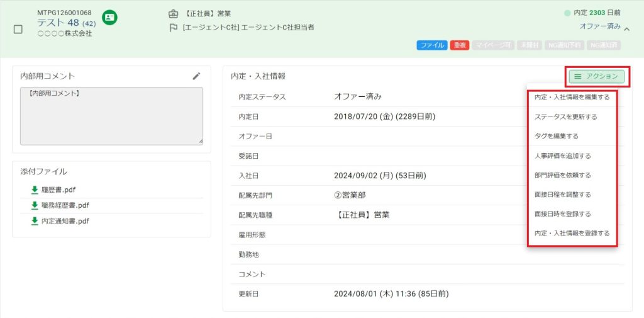Choose 面接日程を調整する menu option
This screenshot has height=318, width=644.
coord(562,195)
